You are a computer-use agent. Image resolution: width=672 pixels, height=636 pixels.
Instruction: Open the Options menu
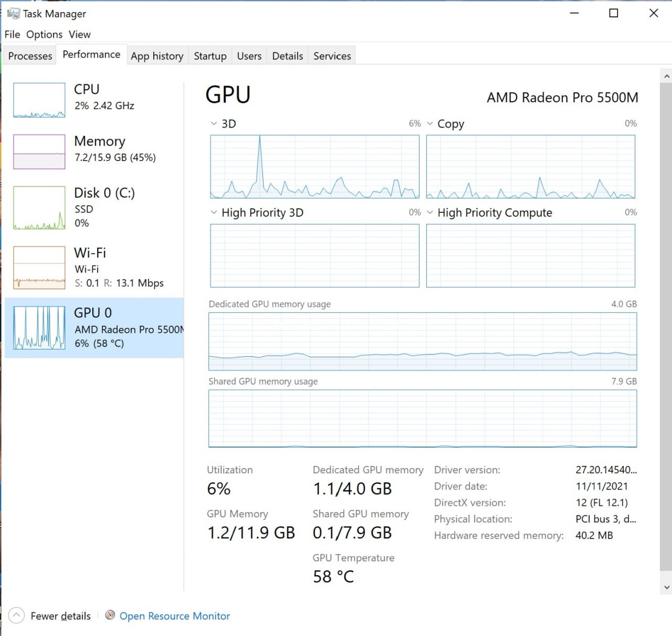(45, 34)
